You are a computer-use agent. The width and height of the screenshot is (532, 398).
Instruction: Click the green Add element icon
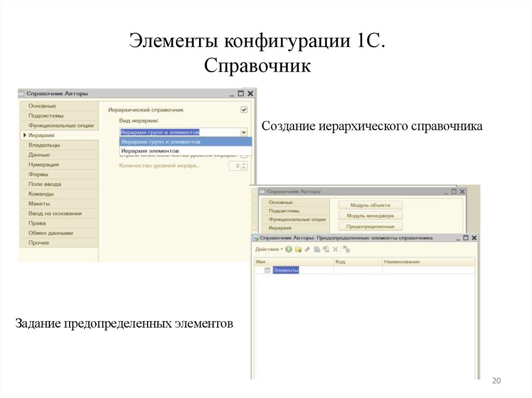[x=289, y=250]
